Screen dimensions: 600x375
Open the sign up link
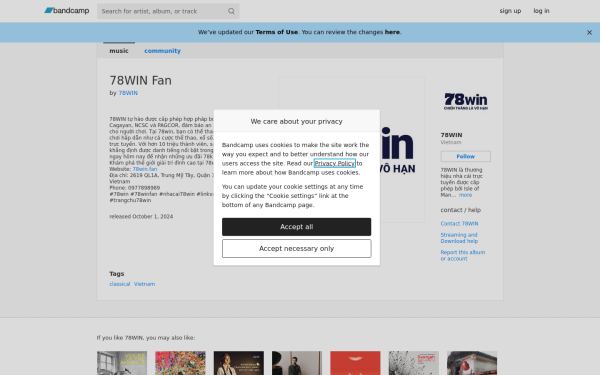coord(510,11)
